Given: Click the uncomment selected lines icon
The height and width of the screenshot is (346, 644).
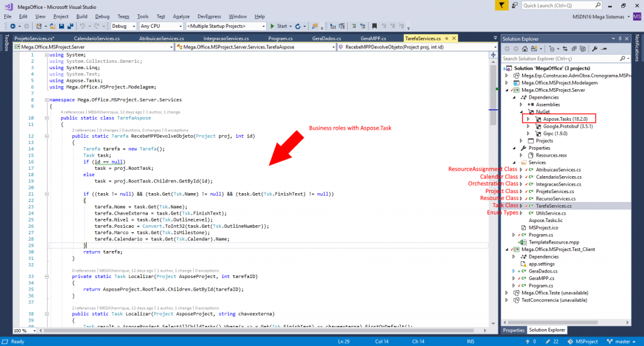Looking at the screenshot, I should (363, 26).
